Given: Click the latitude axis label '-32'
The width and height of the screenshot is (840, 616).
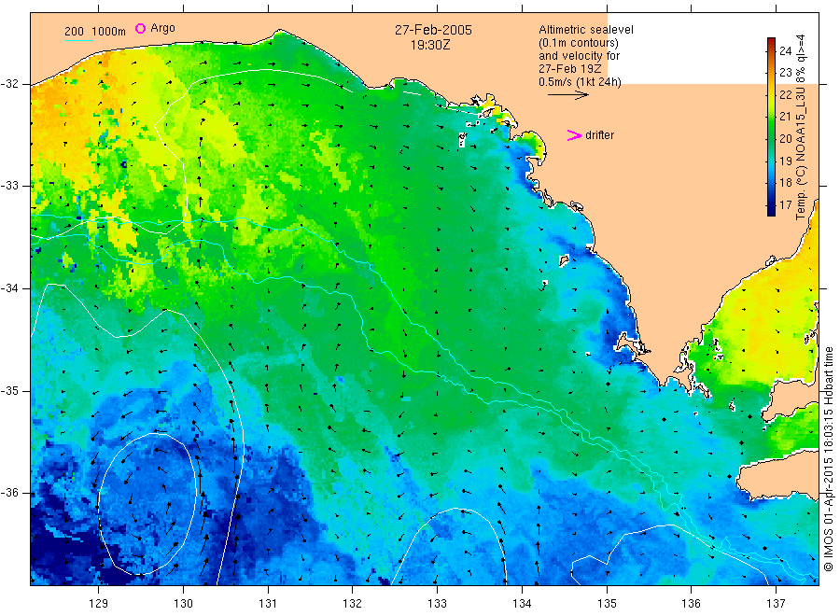Looking at the screenshot, I should coord(9,84).
